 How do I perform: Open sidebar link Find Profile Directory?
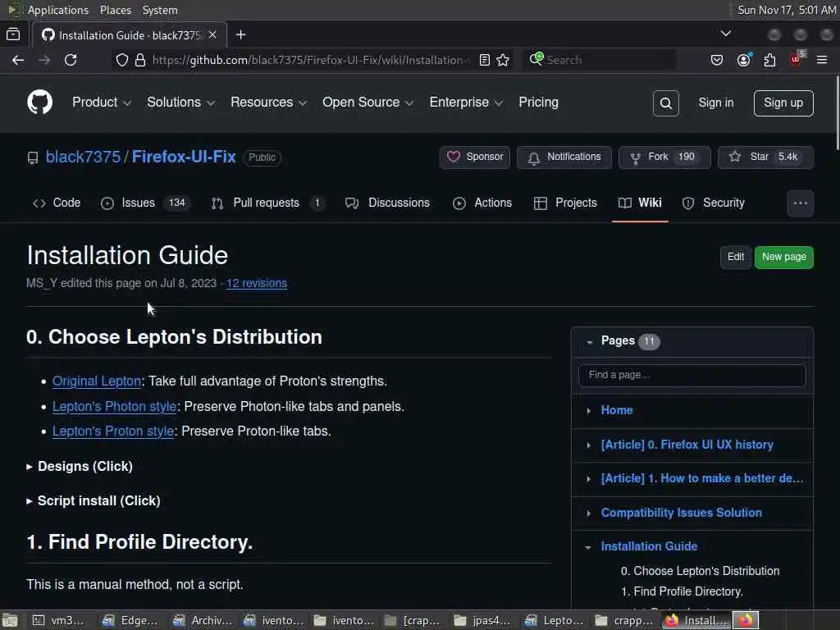[x=682, y=591]
